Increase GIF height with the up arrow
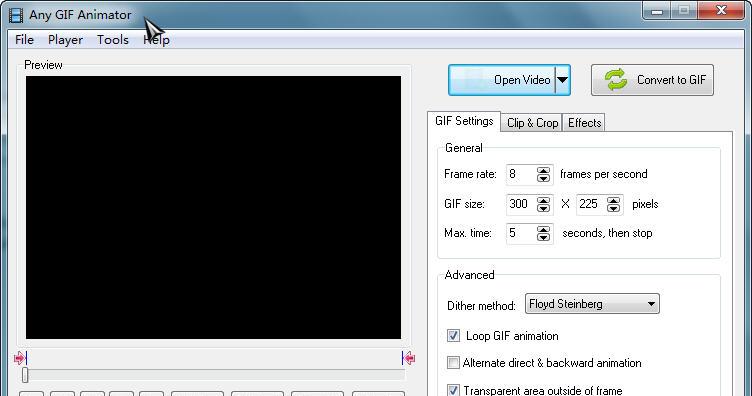 [x=613, y=200]
